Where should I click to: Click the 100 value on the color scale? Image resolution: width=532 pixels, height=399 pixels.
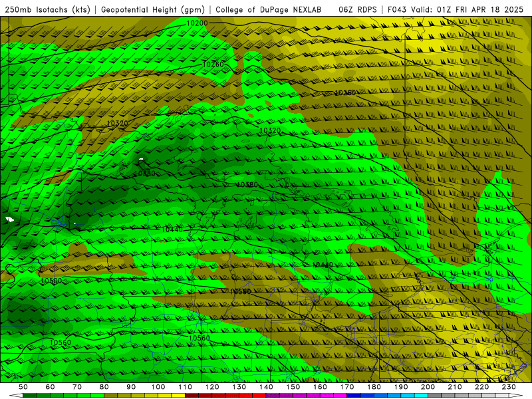[x=158, y=387]
